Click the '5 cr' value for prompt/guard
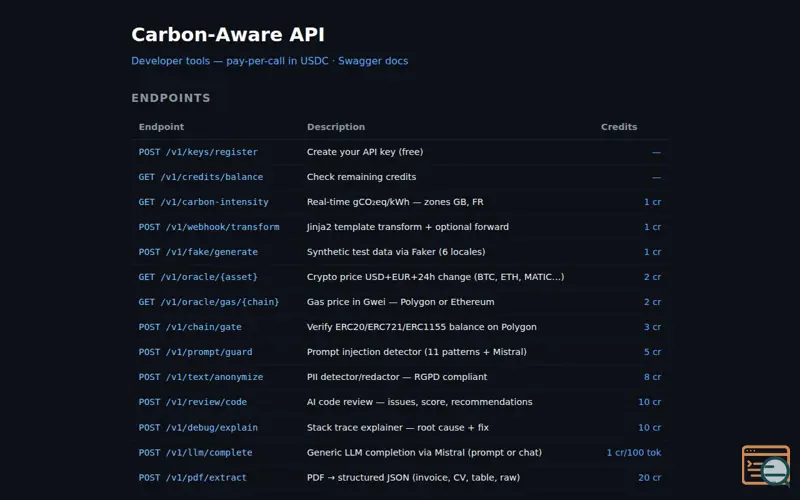The image size is (800, 500). click(652, 352)
